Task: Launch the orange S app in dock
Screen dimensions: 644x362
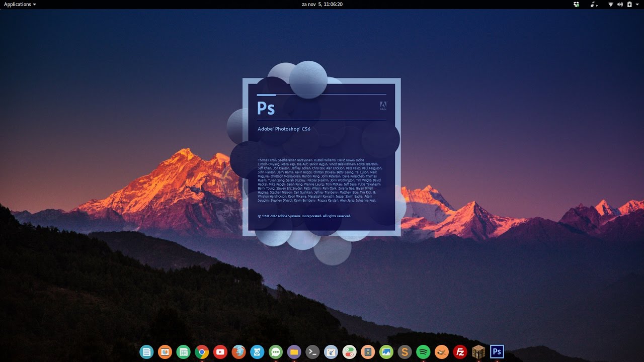Action: [x=405, y=352]
